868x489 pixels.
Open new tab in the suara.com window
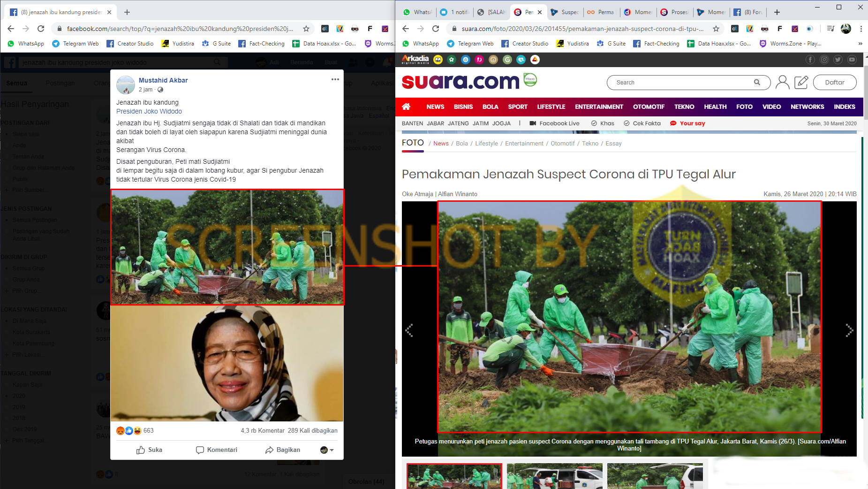pyautogui.click(x=777, y=12)
